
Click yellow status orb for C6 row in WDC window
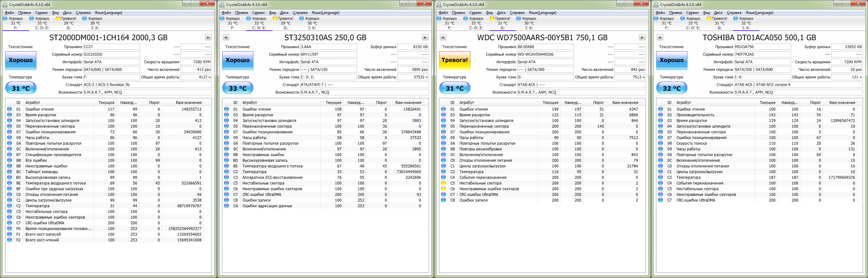tap(443, 189)
